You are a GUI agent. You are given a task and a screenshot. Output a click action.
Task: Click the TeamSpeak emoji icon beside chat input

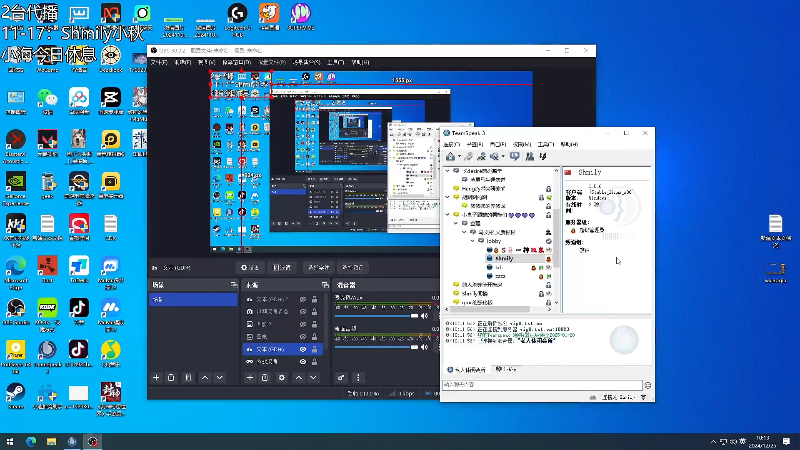[647, 385]
